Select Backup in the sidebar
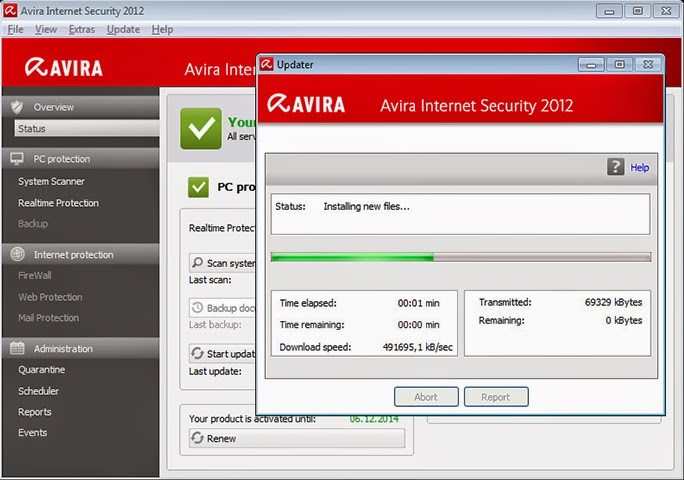The image size is (684, 480). 33,223
